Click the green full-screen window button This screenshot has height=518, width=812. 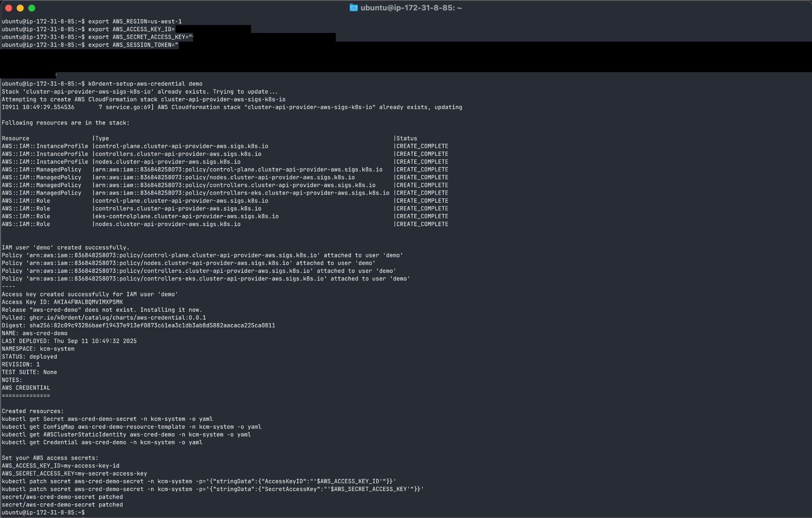tap(32, 8)
